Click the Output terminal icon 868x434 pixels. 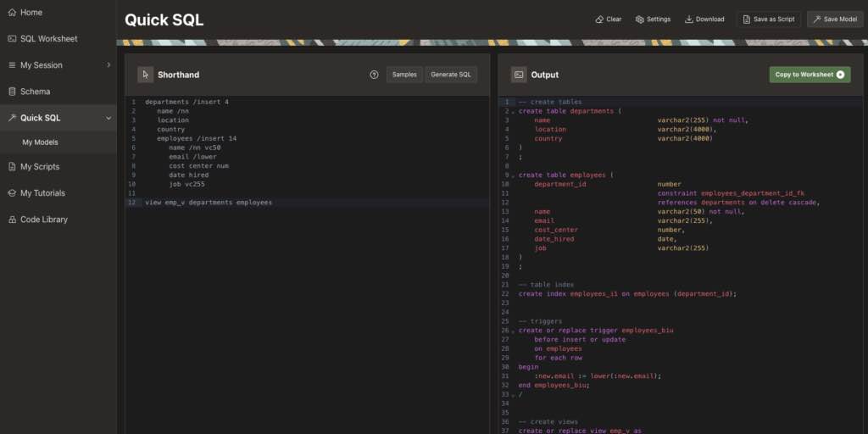519,75
